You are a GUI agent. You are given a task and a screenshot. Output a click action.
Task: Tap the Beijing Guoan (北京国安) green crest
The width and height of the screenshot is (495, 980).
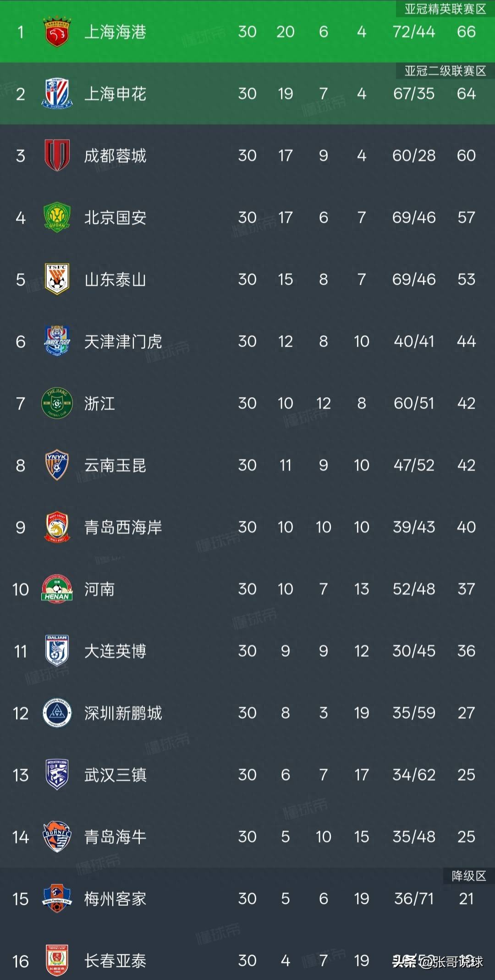pyautogui.click(x=57, y=217)
